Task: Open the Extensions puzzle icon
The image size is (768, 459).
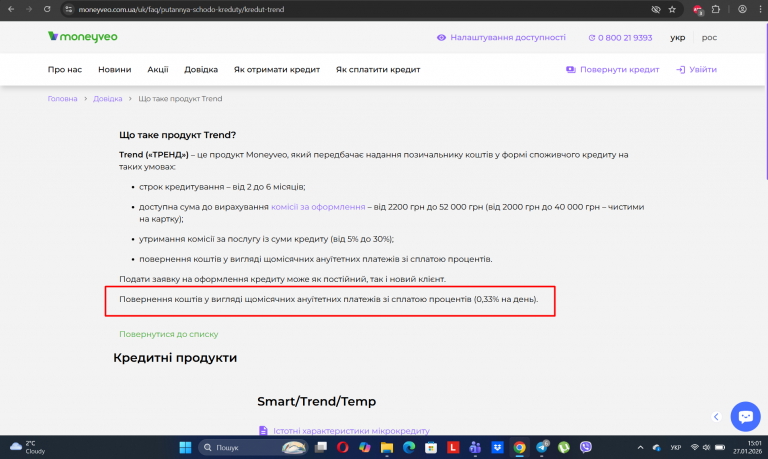Action: (x=716, y=9)
